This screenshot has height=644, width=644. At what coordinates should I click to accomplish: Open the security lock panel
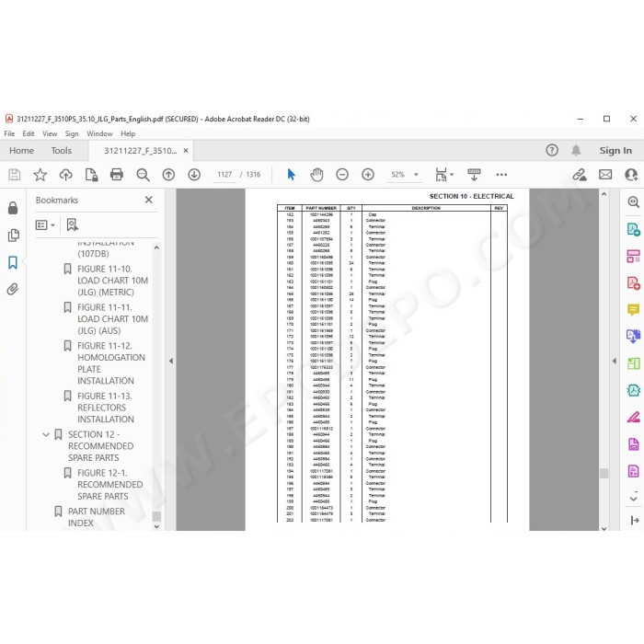coord(13,208)
